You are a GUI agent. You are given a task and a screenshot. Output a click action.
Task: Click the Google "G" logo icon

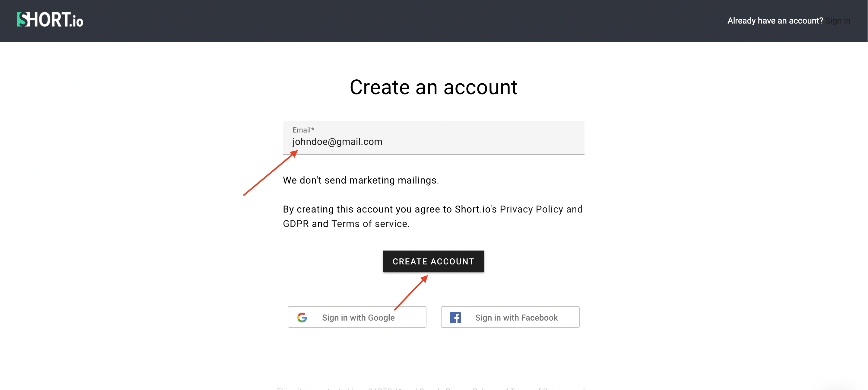(302, 318)
